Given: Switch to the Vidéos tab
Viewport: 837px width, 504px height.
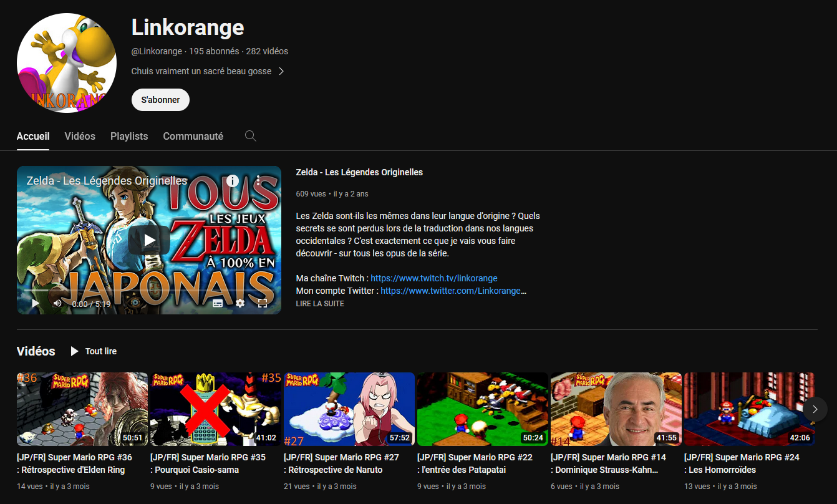Looking at the screenshot, I should 80,136.
